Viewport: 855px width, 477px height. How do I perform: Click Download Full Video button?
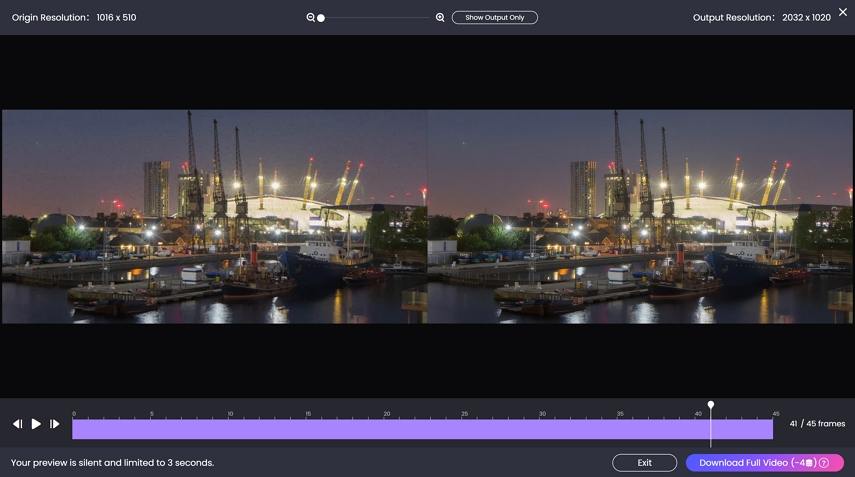[765, 463]
